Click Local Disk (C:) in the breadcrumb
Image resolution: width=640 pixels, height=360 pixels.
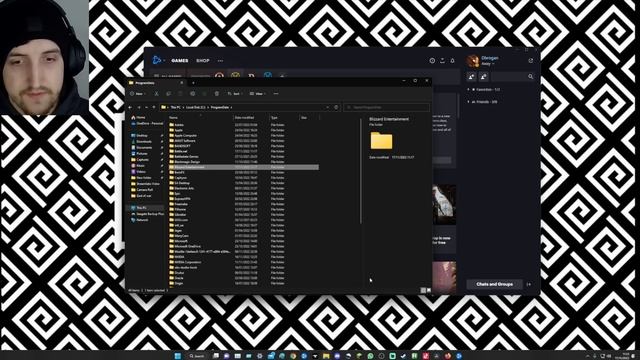[196, 107]
